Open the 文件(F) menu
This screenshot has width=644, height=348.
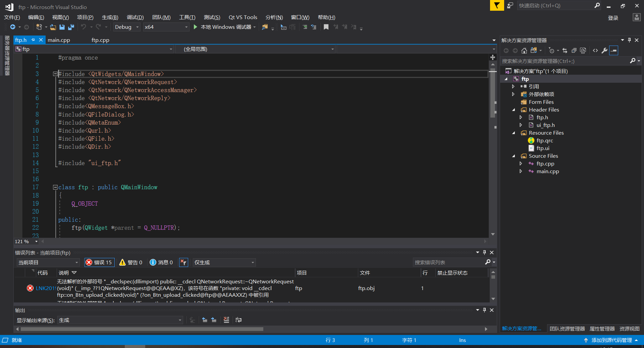point(12,17)
